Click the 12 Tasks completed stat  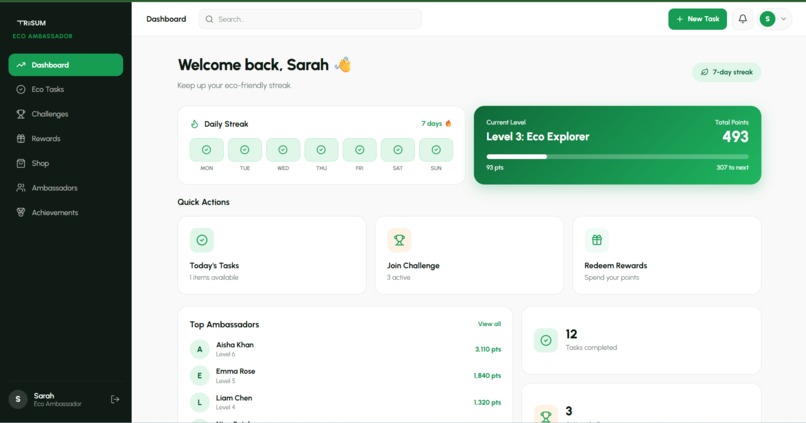(642, 340)
